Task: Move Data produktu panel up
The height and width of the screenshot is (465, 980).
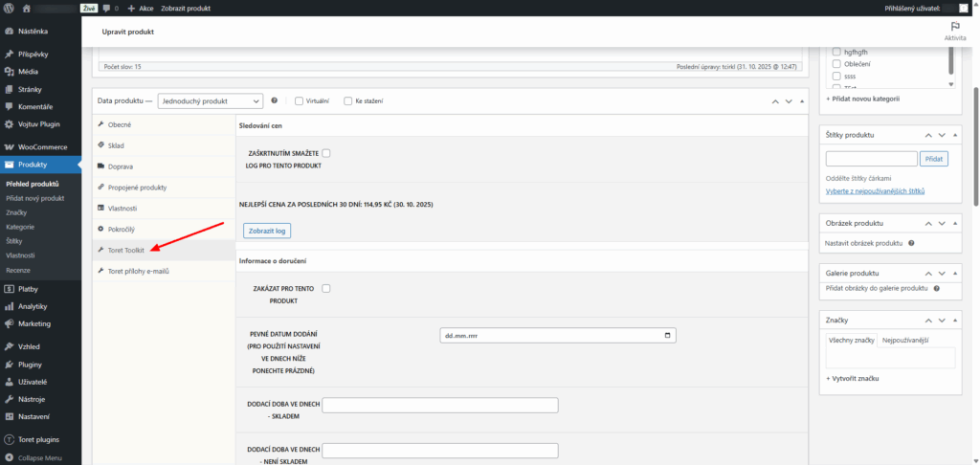Action: point(775,101)
